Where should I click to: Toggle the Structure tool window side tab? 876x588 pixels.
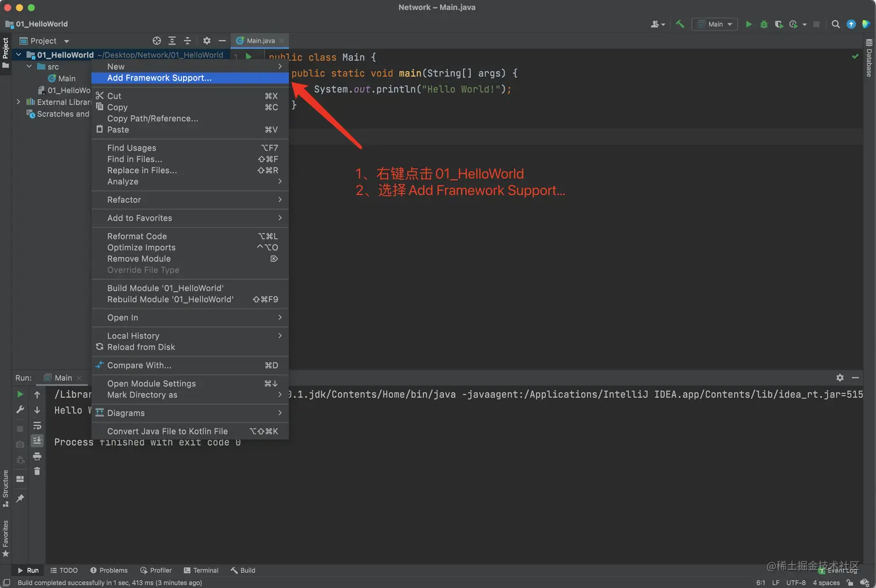[x=6, y=488]
